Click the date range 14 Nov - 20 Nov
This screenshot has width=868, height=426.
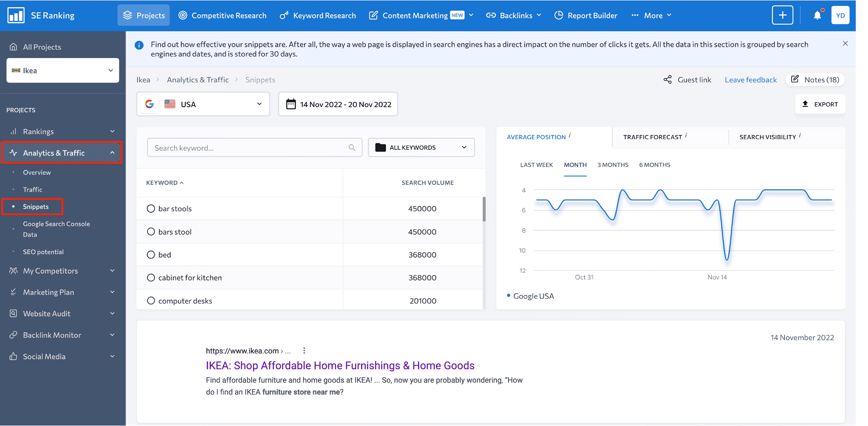[x=338, y=104]
